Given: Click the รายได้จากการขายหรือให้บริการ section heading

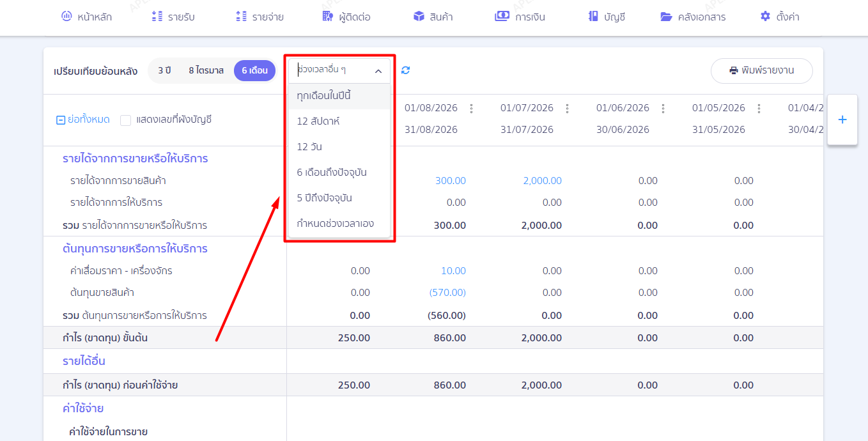Looking at the screenshot, I should click(136, 159).
